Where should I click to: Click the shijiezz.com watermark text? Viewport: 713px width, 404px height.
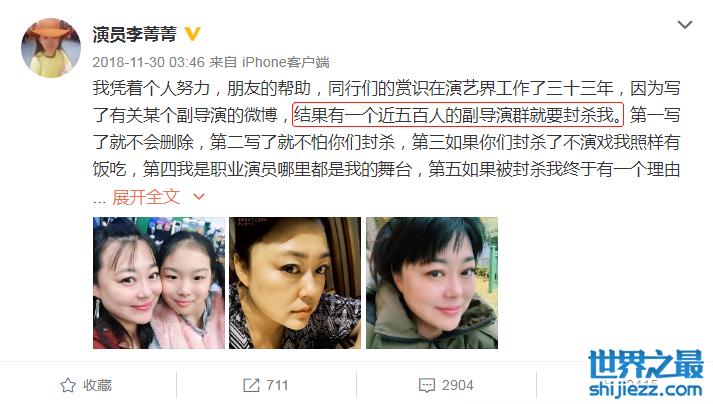click(x=646, y=389)
